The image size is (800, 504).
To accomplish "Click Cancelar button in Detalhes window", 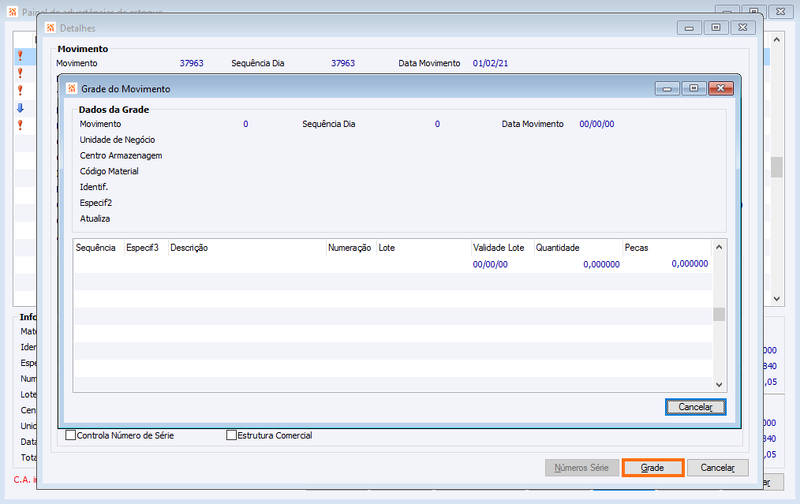I will click(717, 467).
